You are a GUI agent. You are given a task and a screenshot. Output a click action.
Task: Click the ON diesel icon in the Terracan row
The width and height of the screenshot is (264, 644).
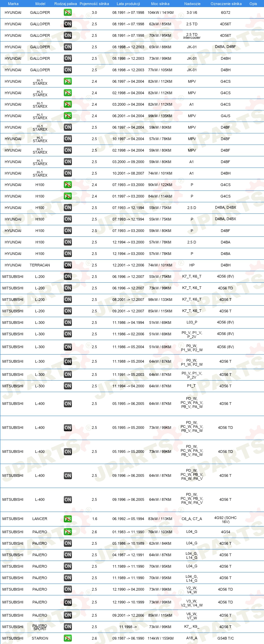pyautogui.click(x=68, y=265)
